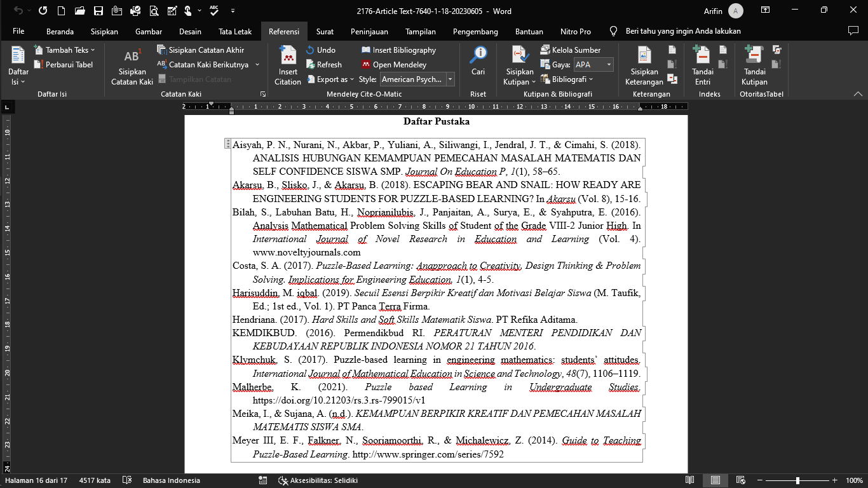868x488 pixels.
Task: Click Mendeley Undo
Action: pyautogui.click(x=321, y=50)
